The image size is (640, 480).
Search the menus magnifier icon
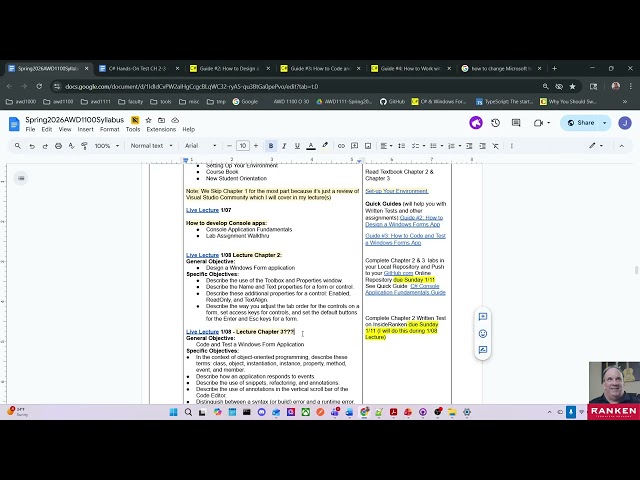(18, 146)
